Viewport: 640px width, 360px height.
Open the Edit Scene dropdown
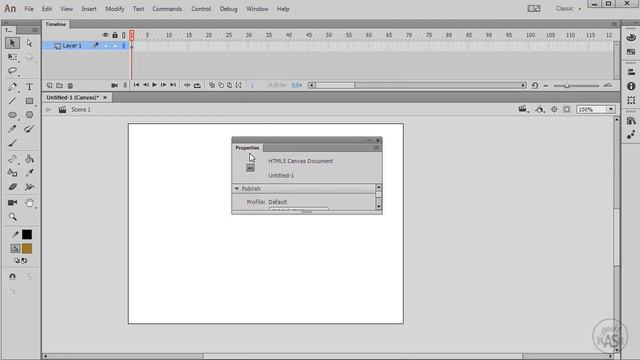point(523,109)
